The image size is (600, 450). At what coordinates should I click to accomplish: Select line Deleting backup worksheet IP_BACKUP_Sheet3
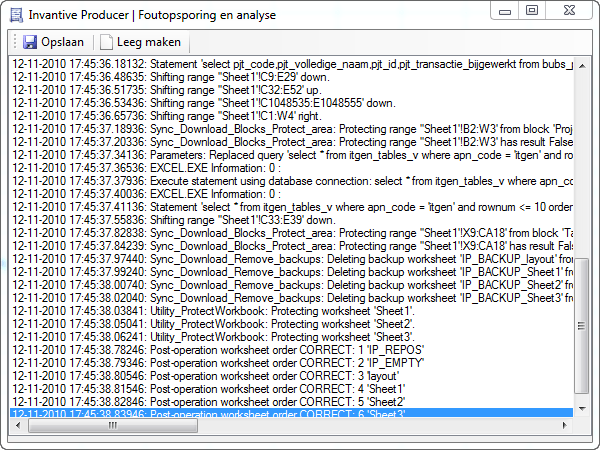click(292, 298)
